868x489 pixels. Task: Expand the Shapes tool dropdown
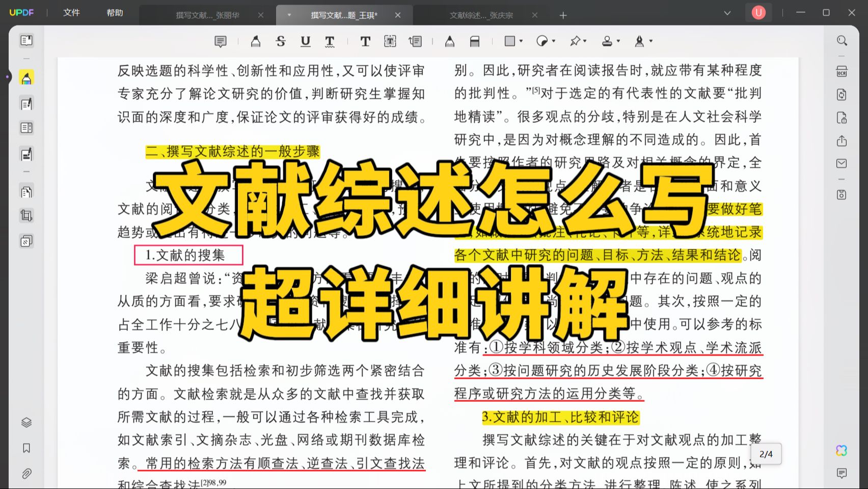tap(521, 41)
